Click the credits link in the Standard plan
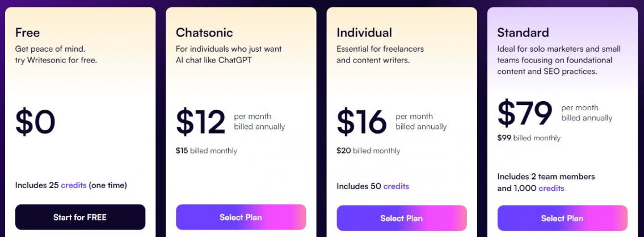Image resolution: width=644 pixels, height=237 pixels. click(x=552, y=188)
